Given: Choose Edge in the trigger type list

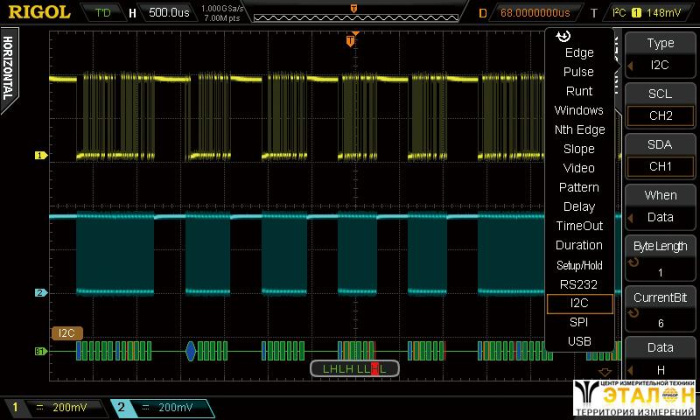Looking at the screenshot, I should (x=579, y=53).
